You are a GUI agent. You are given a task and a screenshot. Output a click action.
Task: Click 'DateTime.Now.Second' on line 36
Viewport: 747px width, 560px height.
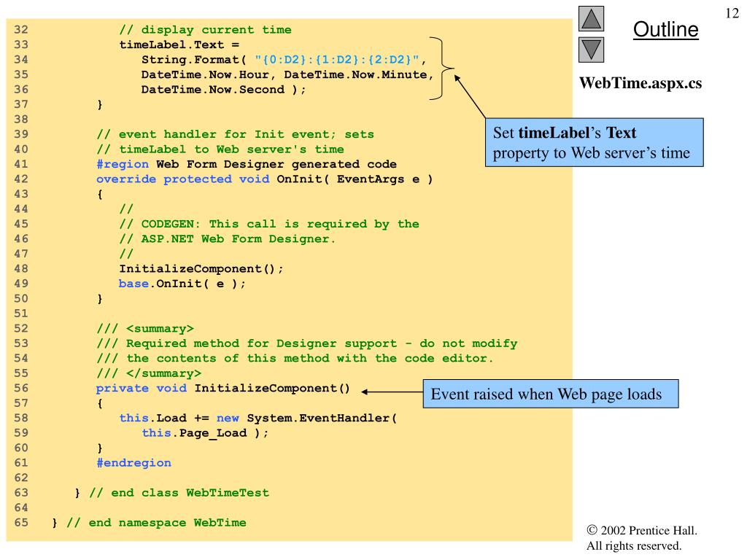point(212,90)
